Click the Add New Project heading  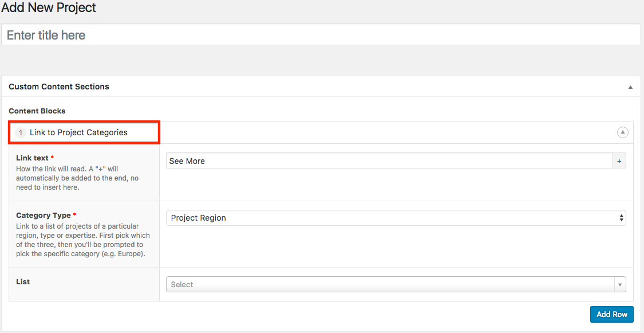click(x=49, y=8)
